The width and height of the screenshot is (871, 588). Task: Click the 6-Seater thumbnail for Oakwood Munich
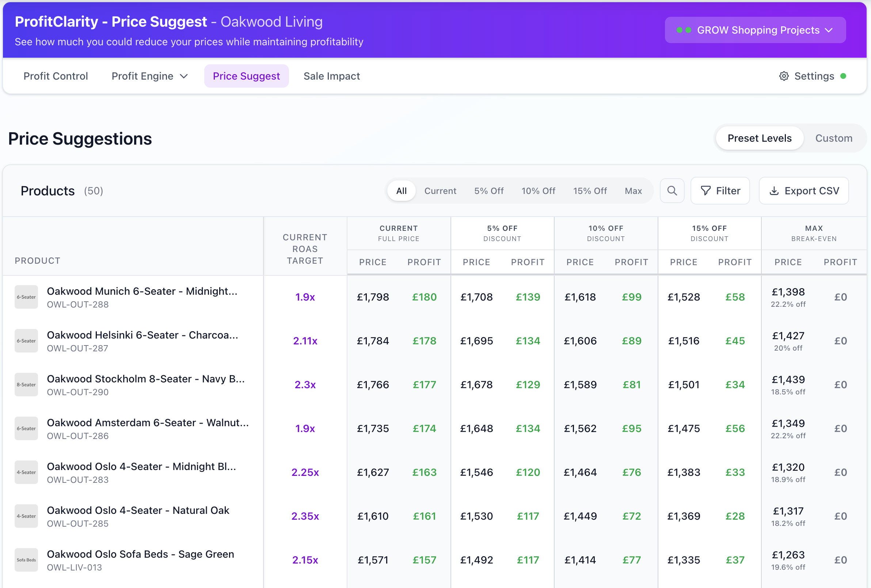pos(26,297)
